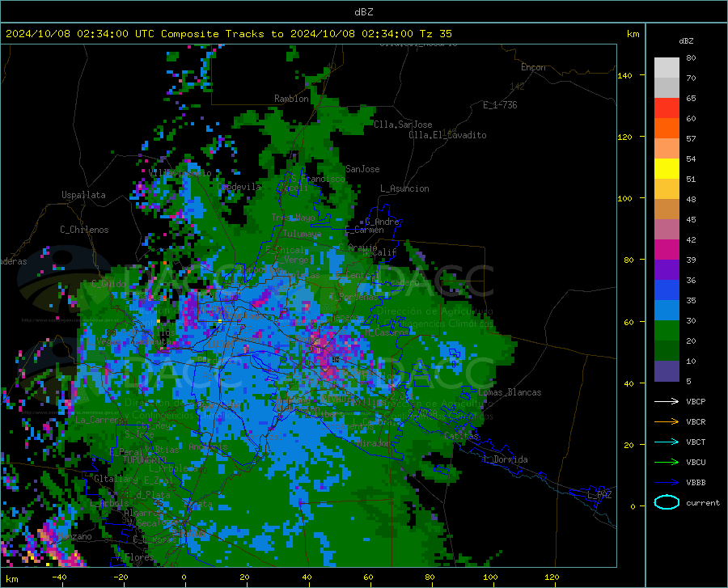Screen dimensions: 728x588
Task: Select the green 20 dBZ color swatch
Action: pos(667,331)
